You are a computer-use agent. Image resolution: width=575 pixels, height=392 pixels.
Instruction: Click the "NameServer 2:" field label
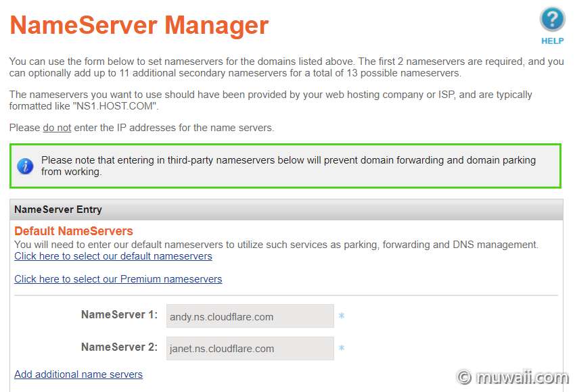tap(119, 347)
